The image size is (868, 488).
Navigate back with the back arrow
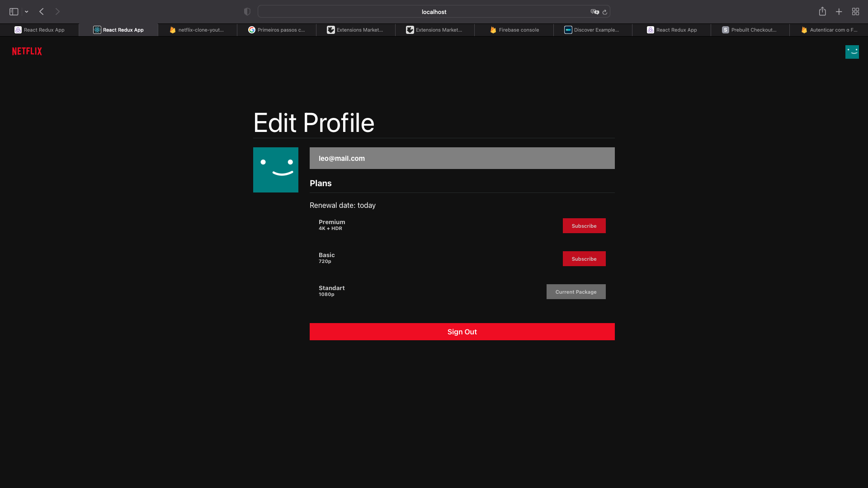tap(42, 11)
